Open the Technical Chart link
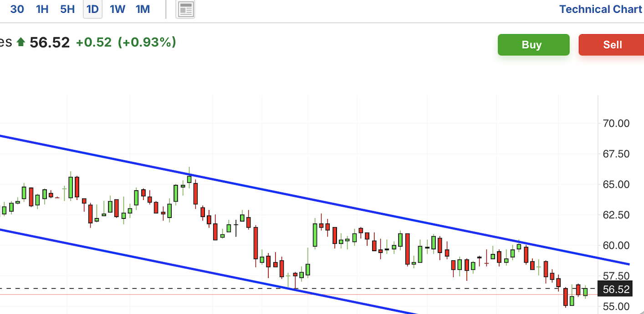This screenshot has height=314, width=644. pos(600,9)
